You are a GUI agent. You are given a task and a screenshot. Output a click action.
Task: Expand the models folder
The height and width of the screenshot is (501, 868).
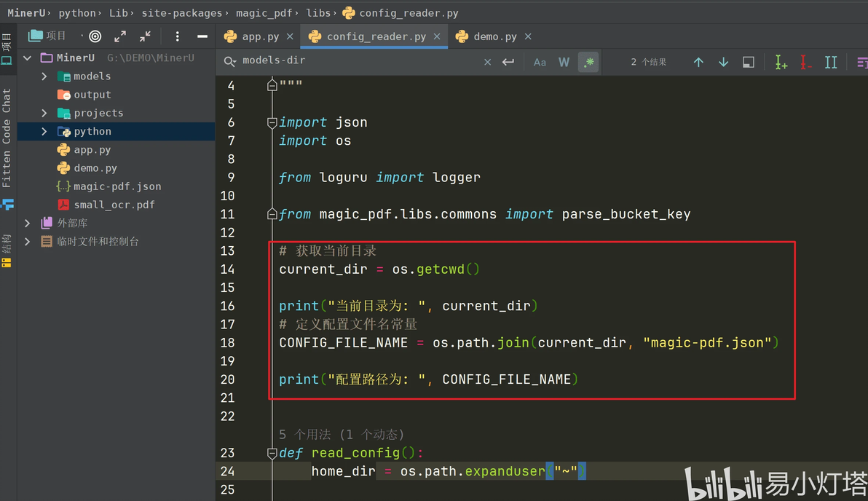(44, 76)
